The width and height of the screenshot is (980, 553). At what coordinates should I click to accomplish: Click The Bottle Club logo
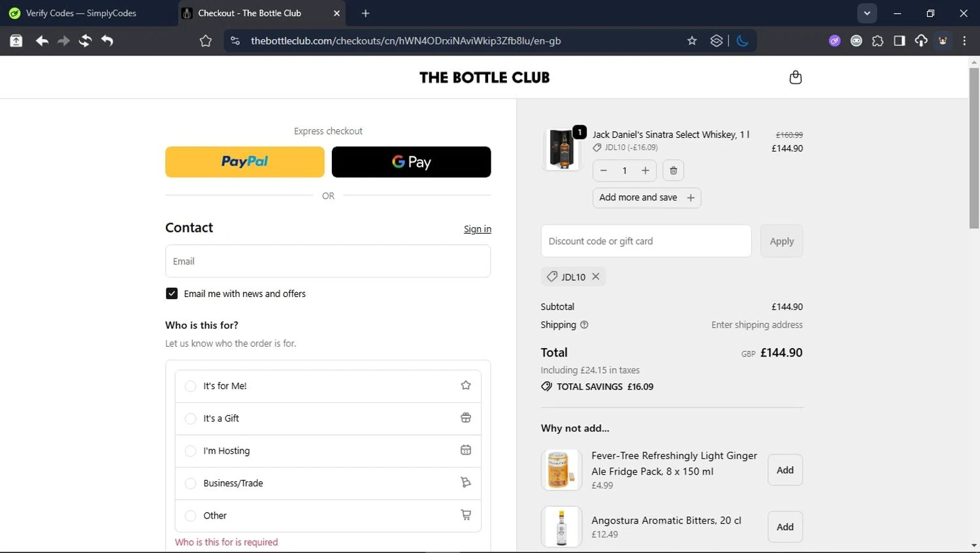click(x=484, y=77)
